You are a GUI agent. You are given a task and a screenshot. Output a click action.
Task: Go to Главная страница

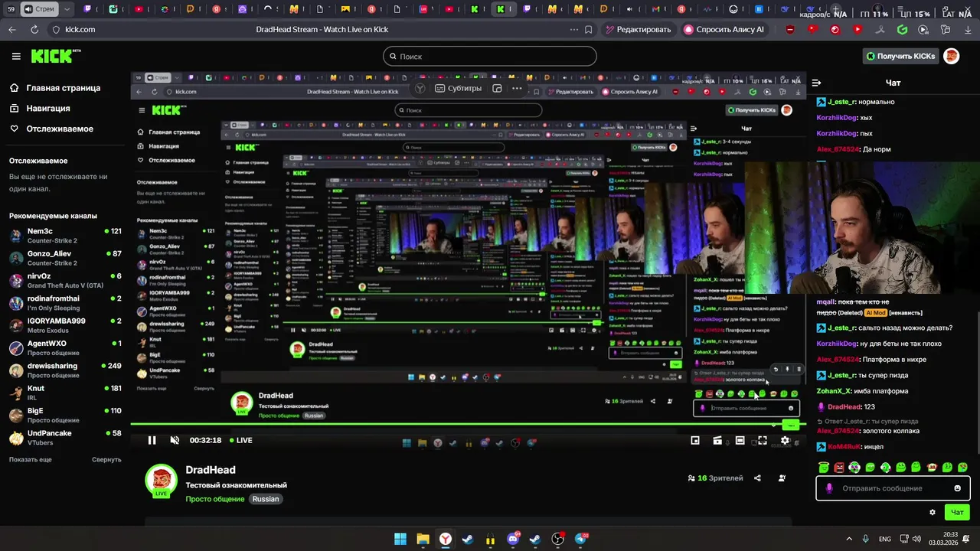click(x=55, y=88)
